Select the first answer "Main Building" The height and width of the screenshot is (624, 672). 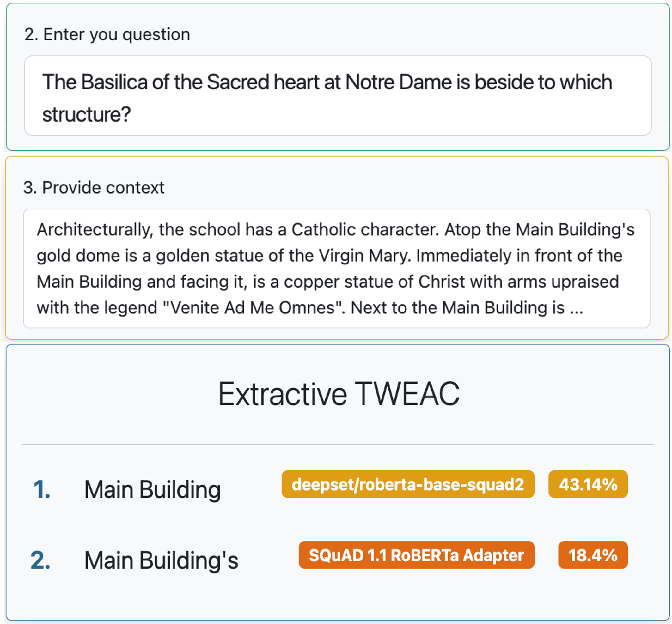tap(152, 489)
